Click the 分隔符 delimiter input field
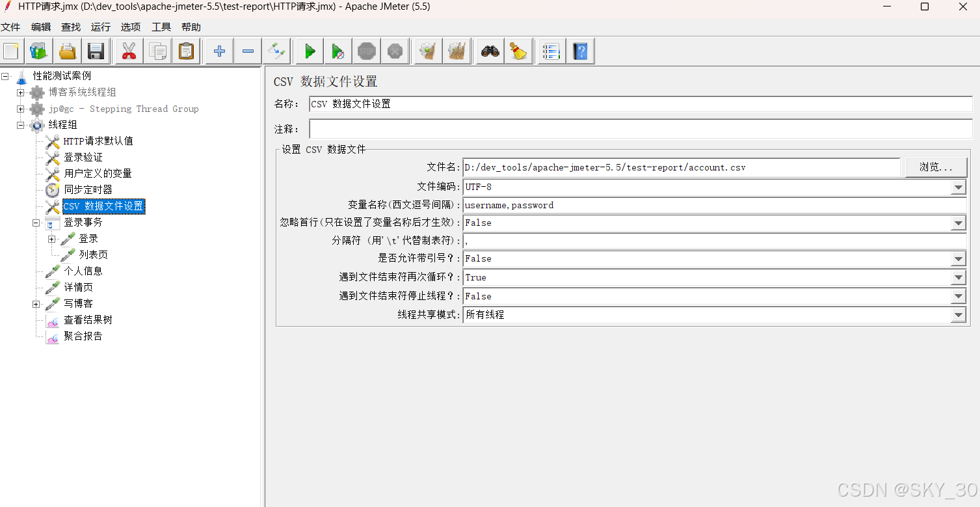 (x=715, y=241)
